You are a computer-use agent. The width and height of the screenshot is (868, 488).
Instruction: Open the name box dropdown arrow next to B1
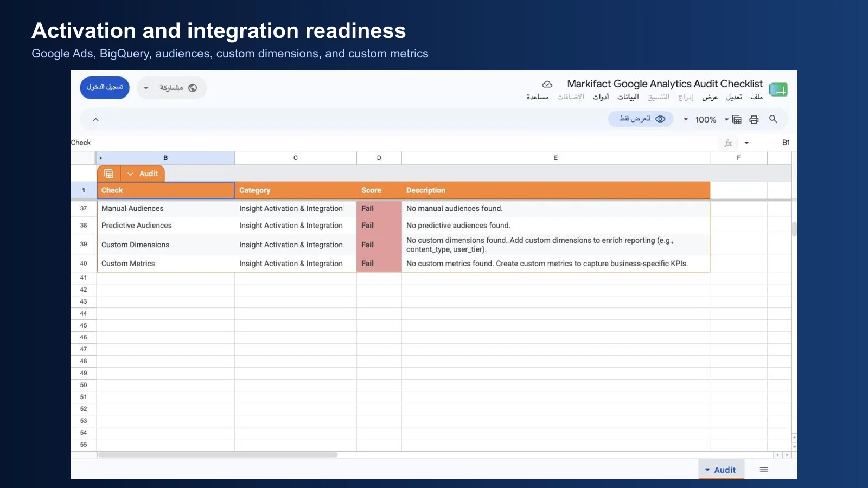click(746, 143)
